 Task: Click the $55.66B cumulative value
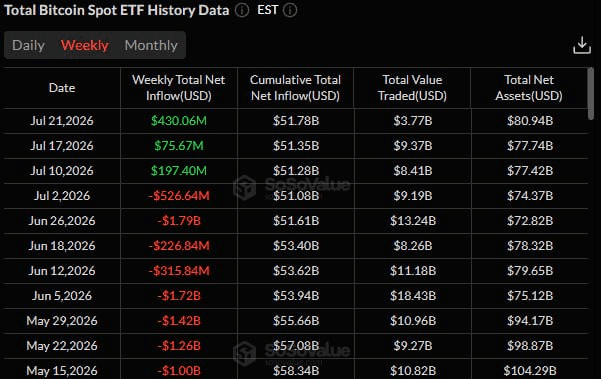point(296,321)
